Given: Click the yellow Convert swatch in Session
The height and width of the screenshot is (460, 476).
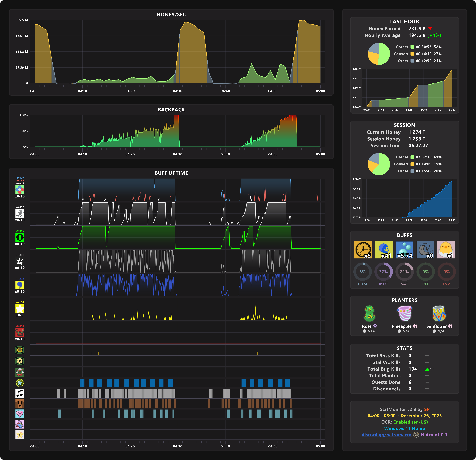Looking at the screenshot, I should pyautogui.click(x=412, y=164).
